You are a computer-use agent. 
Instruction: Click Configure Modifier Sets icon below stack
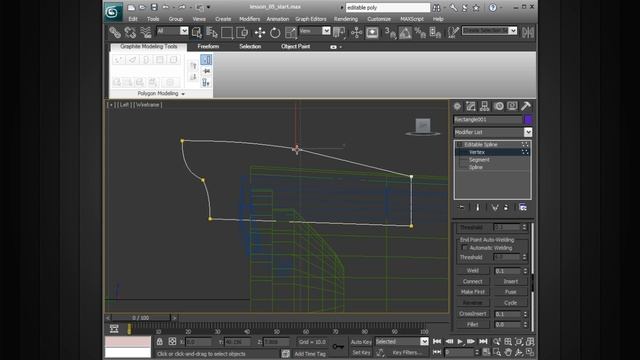(522, 207)
